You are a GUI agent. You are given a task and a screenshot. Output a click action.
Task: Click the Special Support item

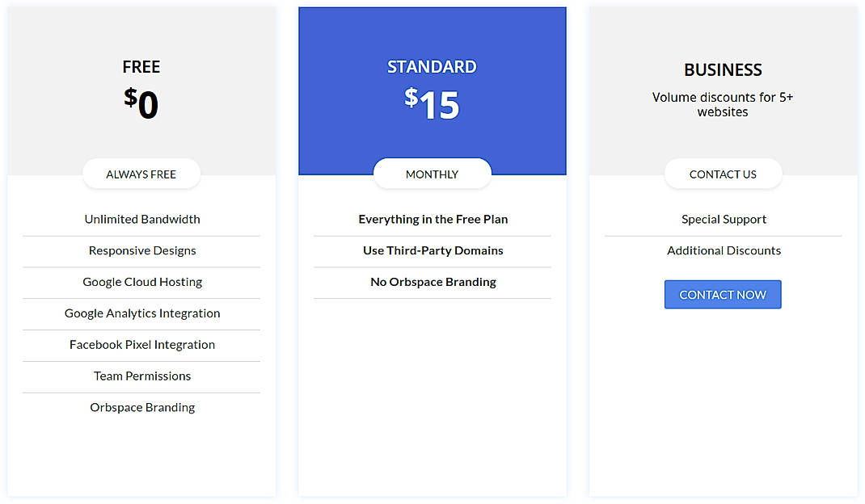click(x=724, y=219)
